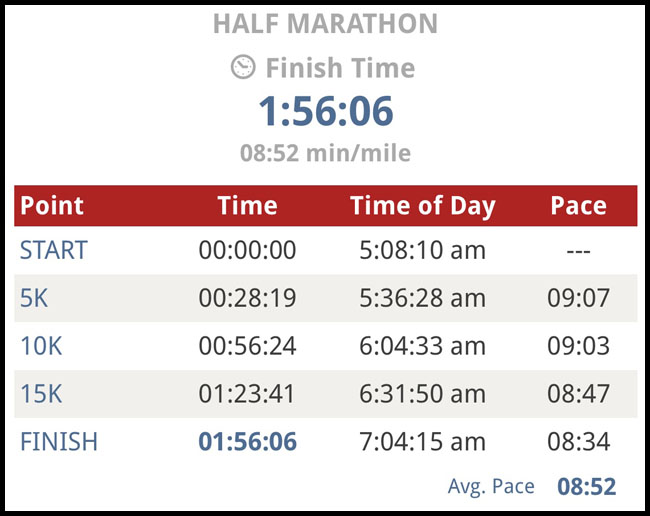This screenshot has width=650, height=516.
Task: Click the clock icon beside Finish Time
Action: click(x=242, y=68)
